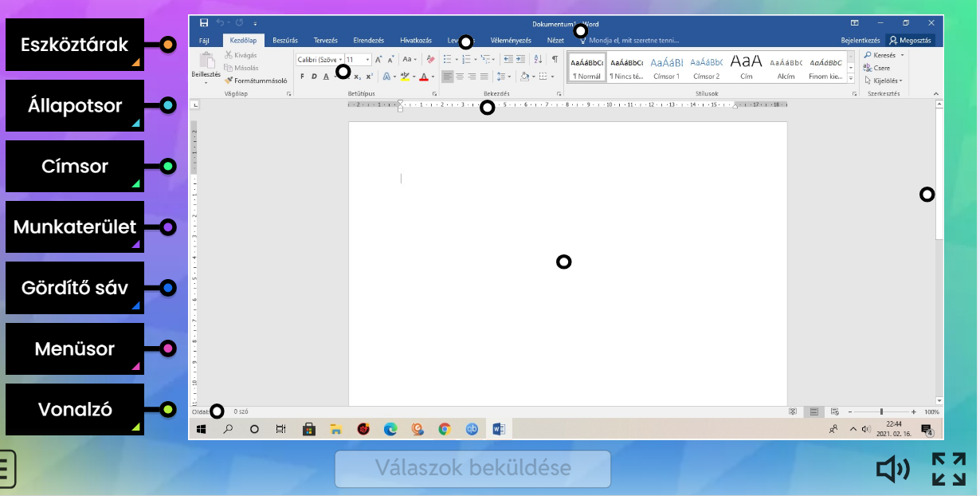This screenshot has width=980, height=496.
Task: Click the Format Painter (Formátummásoló) brush icon
Action: (x=229, y=81)
